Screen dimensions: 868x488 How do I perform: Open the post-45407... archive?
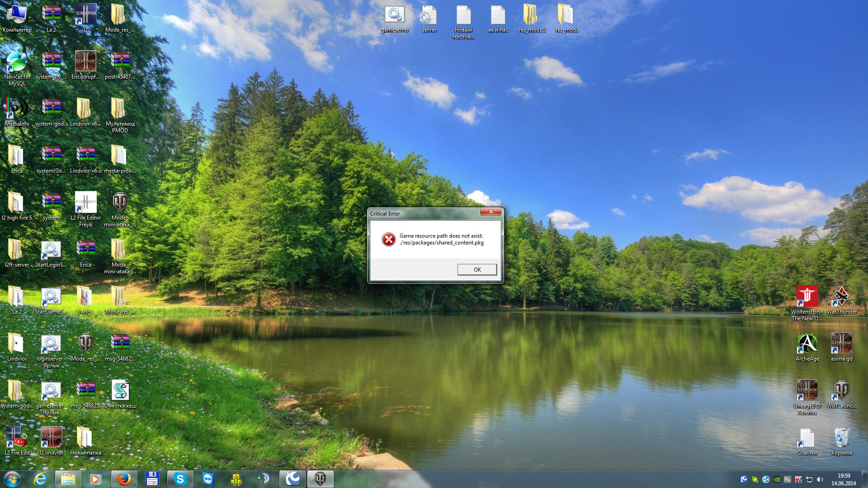[x=120, y=66]
